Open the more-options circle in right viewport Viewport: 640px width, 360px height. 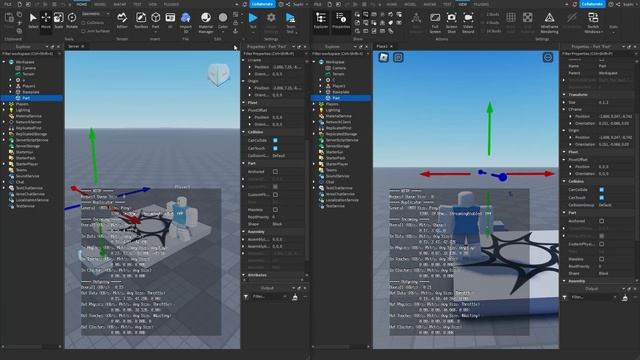(548, 58)
